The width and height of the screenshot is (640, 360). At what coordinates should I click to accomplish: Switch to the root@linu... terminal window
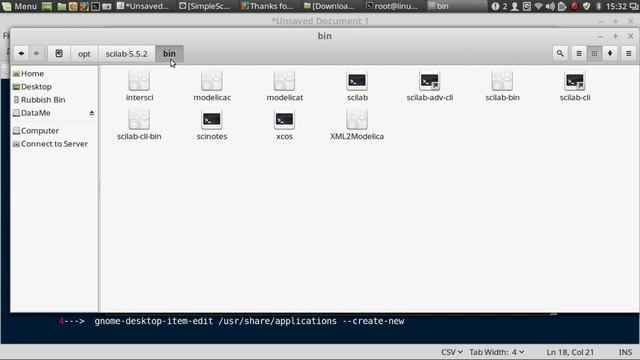pyautogui.click(x=392, y=6)
